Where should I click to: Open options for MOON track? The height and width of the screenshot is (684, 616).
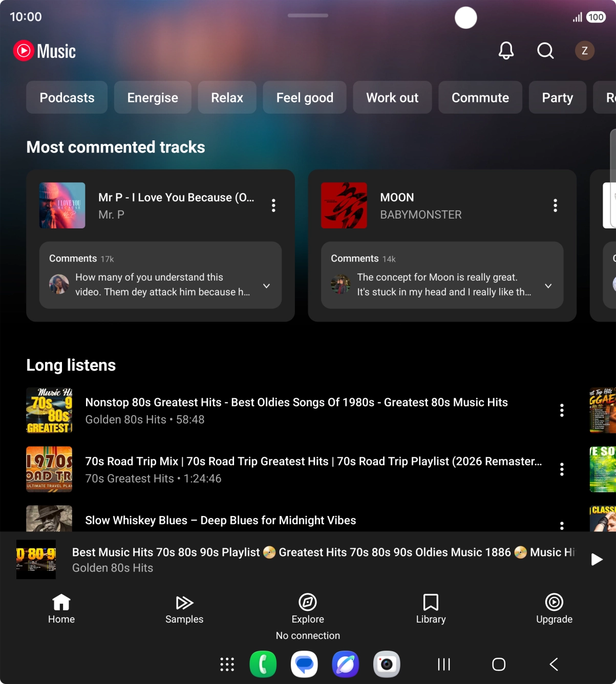[555, 205]
